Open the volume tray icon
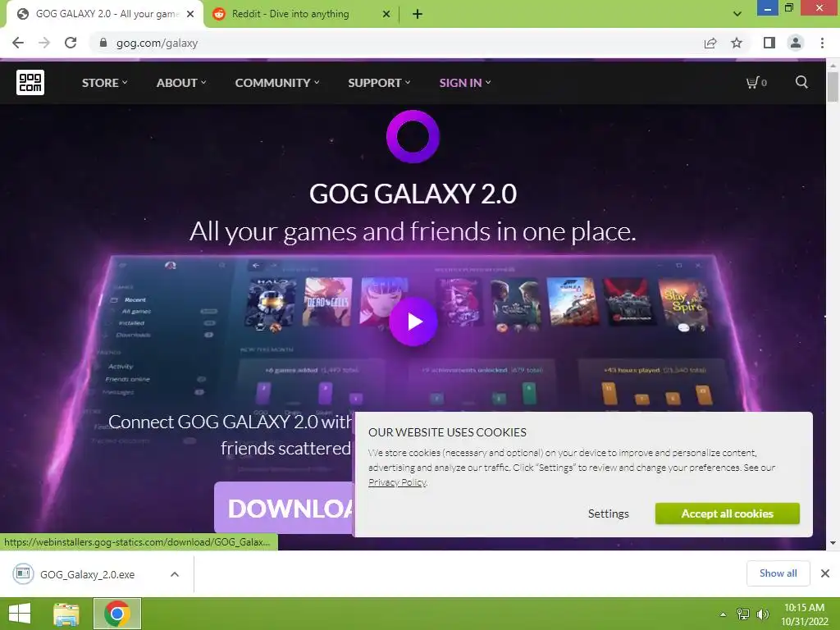 pos(762,614)
